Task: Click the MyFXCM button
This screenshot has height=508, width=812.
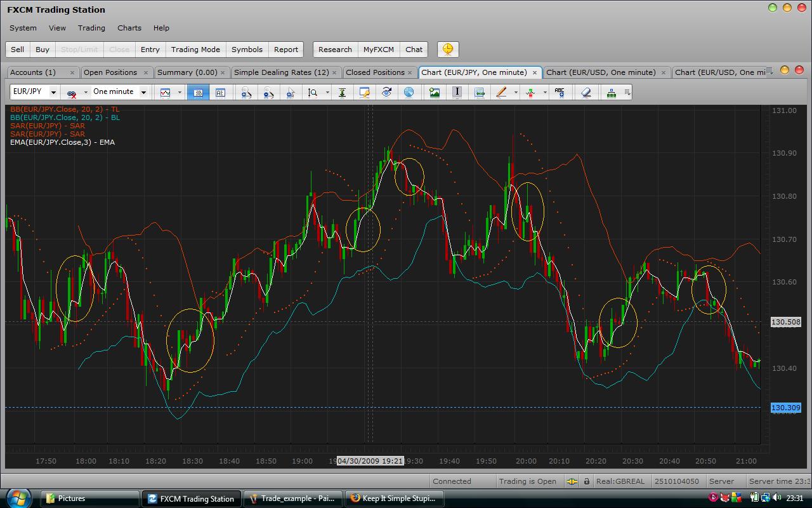Action: click(379, 50)
